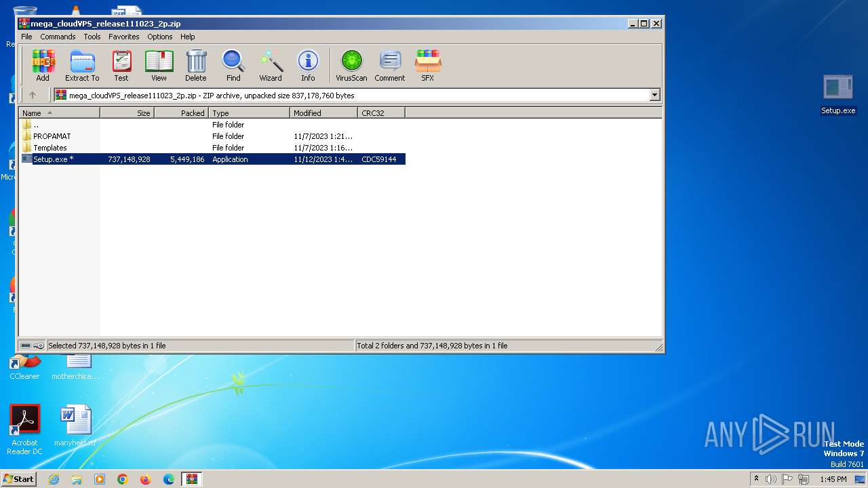Click the volume icon in system tray
The image size is (868, 488).
tap(771, 479)
